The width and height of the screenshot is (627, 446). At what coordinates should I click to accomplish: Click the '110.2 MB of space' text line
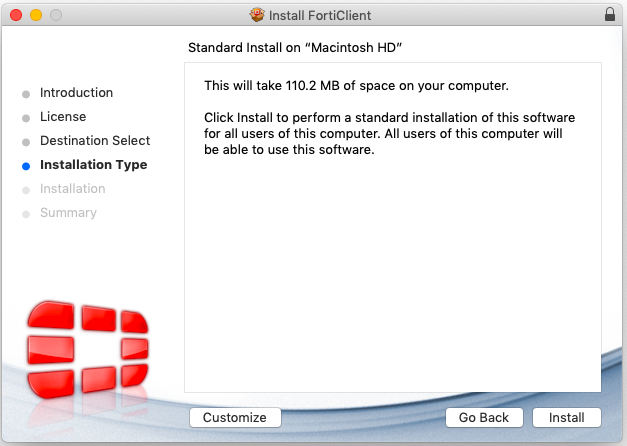pos(356,86)
